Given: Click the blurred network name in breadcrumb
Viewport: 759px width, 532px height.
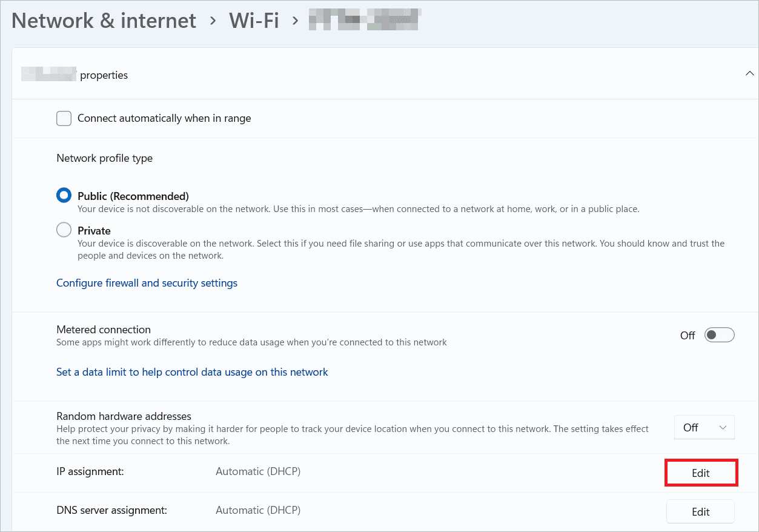Looking at the screenshot, I should click(365, 21).
